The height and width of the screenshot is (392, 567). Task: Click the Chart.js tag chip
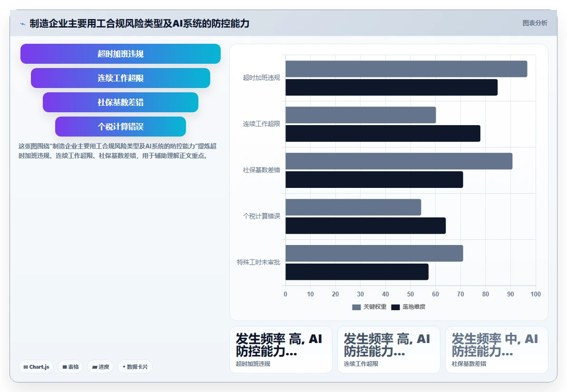point(36,367)
